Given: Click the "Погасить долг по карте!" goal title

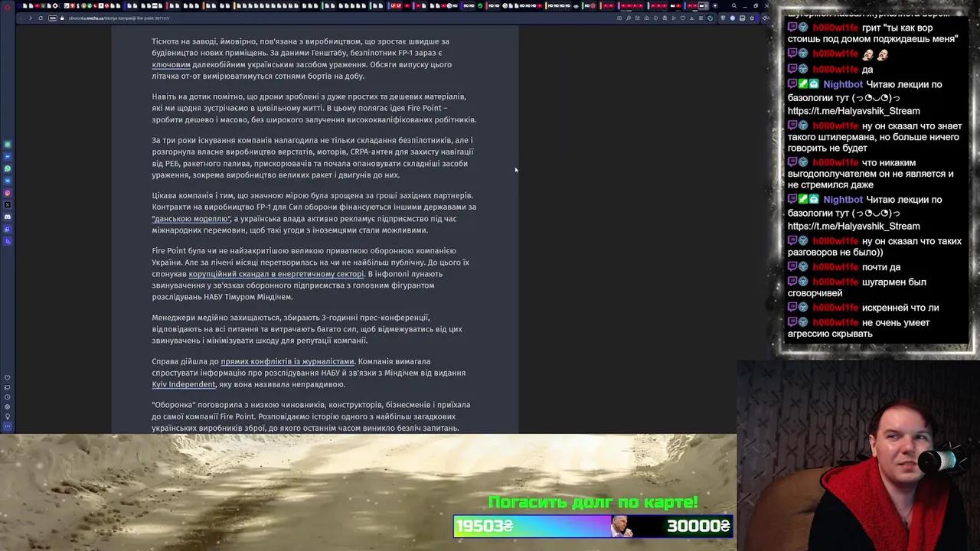Looking at the screenshot, I should point(593,503).
